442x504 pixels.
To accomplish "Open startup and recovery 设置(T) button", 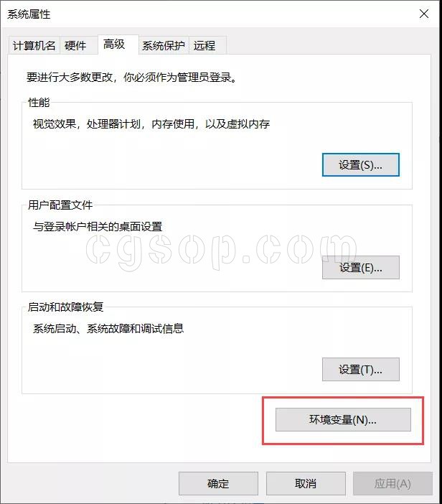I will pos(361,369).
